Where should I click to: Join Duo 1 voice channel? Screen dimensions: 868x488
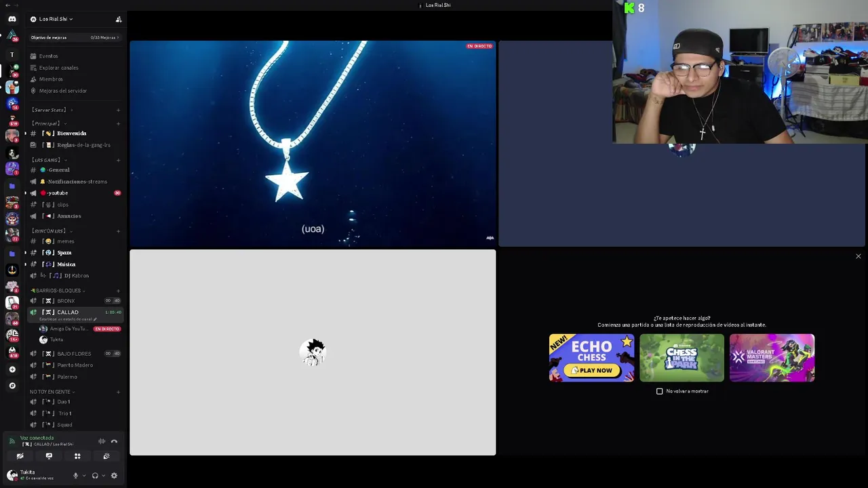pos(75,402)
